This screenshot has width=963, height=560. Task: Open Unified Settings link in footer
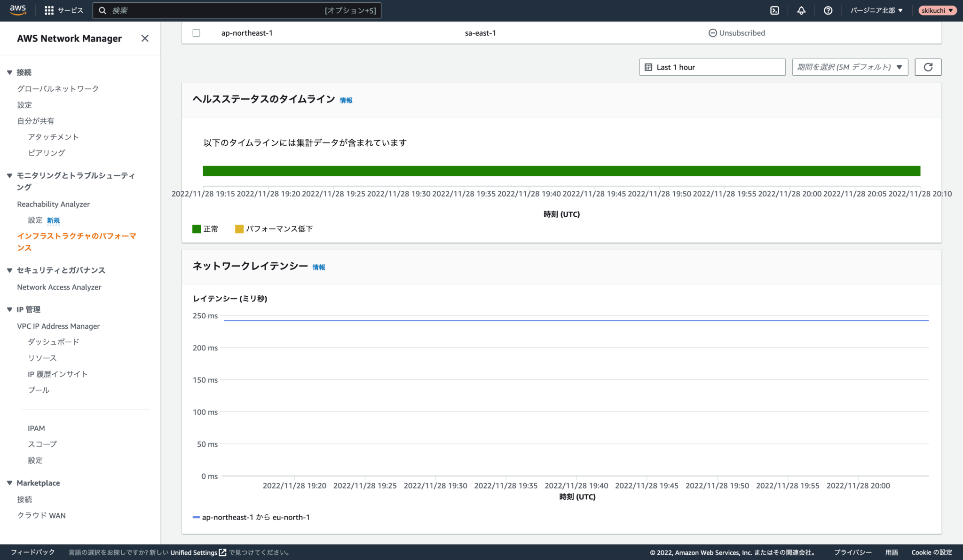pyautogui.click(x=194, y=552)
